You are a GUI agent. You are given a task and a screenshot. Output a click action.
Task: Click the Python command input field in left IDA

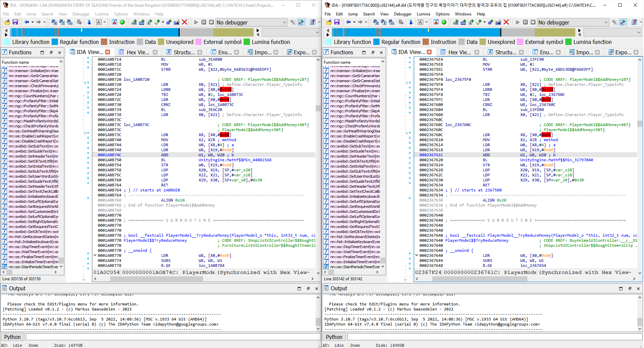pyautogui.click(x=173, y=337)
